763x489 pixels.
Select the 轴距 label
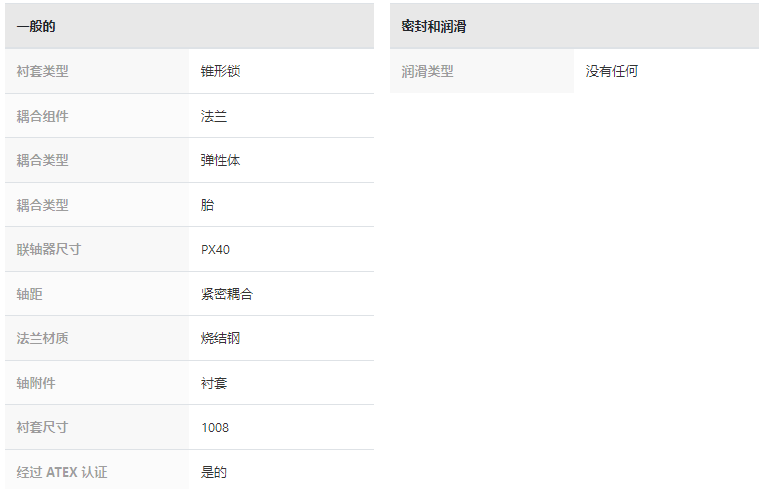pos(29,294)
